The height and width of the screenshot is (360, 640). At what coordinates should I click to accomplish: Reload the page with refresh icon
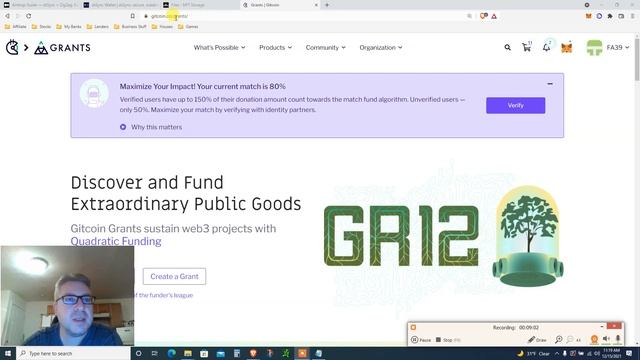click(29, 16)
